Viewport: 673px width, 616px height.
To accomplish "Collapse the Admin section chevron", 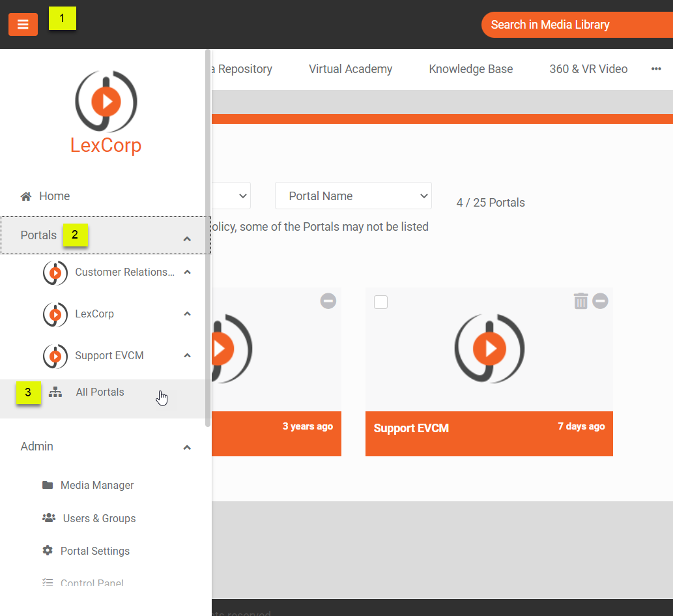I will coord(187,447).
